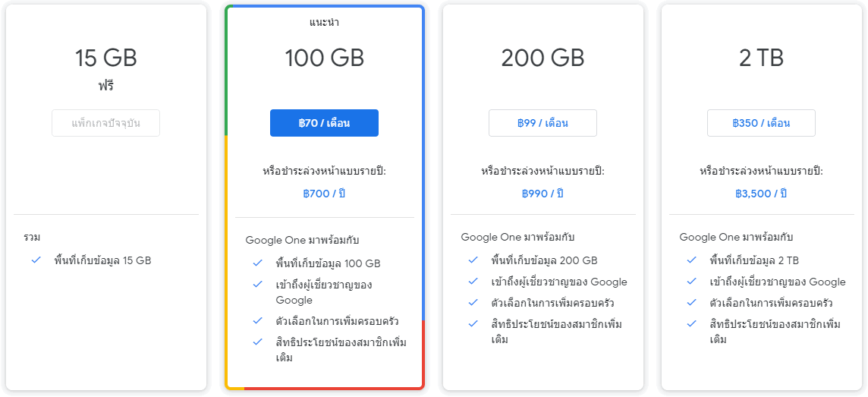Open the ฿990 / ปี yearly link
The image size is (868, 397).
click(542, 194)
